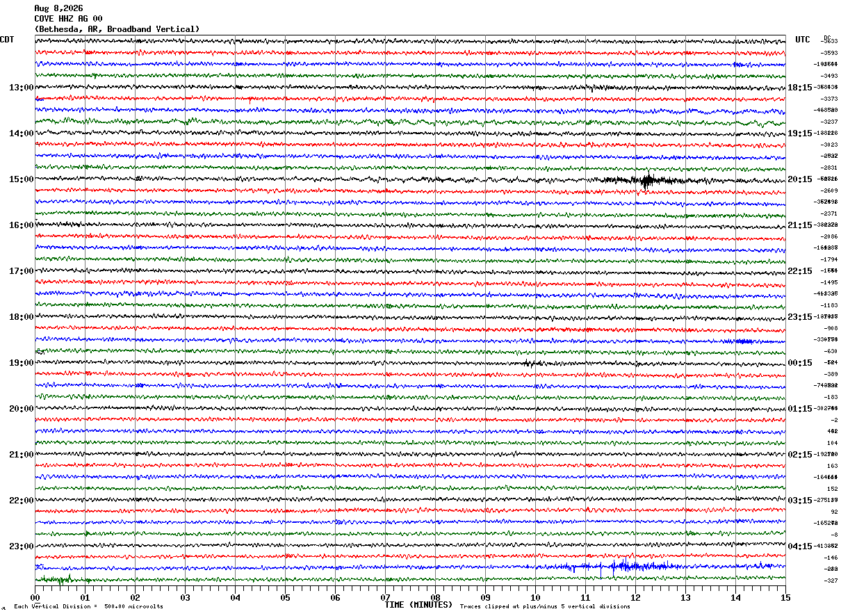Click the minute 15 tick label

coord(785,597)
